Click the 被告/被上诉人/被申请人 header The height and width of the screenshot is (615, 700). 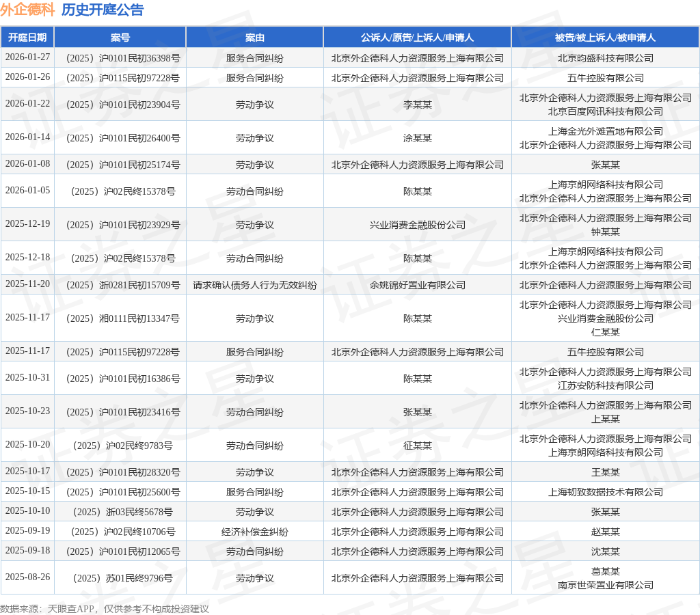coord(605,38)
